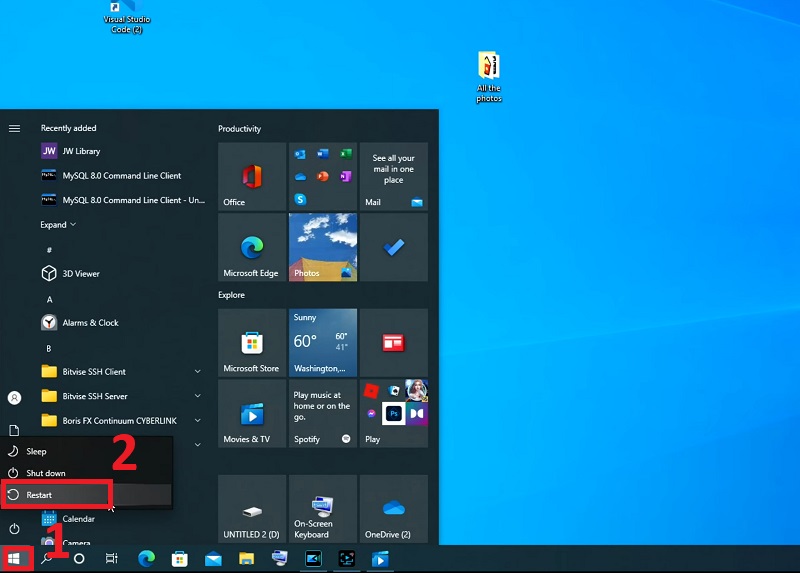
Task: Click the Power icon in Start sidebar
Action: [x=14, y=529]
